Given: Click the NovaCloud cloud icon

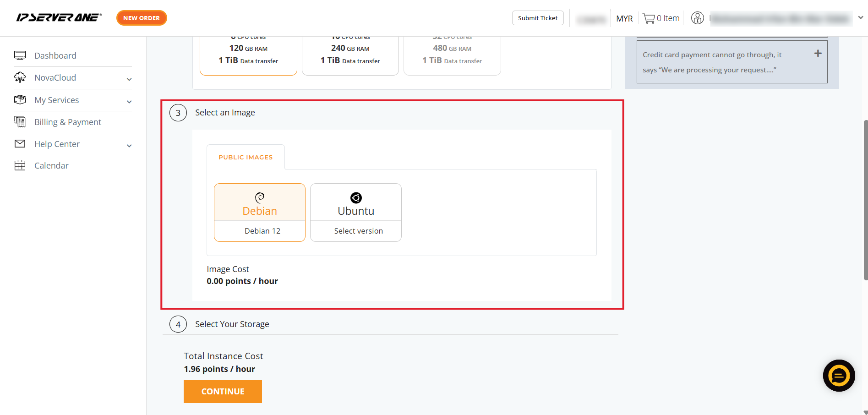Looking at the screenshot, I should click(20, 77).
